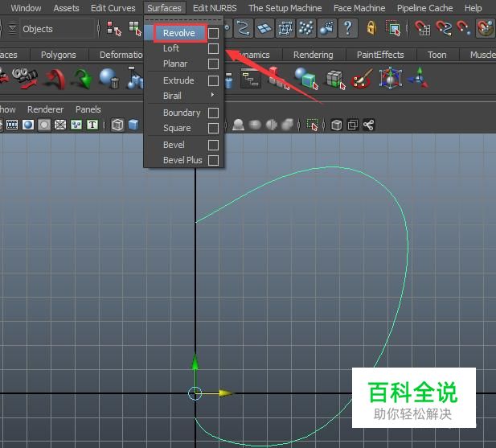This screenshot has height=448, width=496.
Task: Toggle the curves selection mask icon
Action: [243, 28]
